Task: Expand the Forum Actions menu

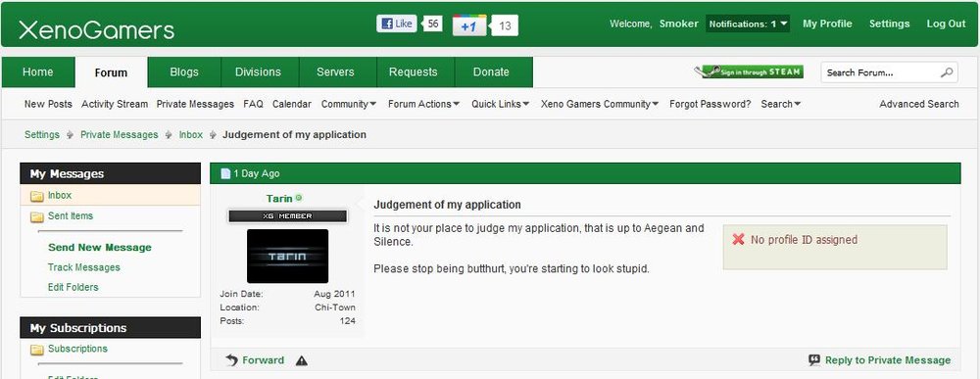Action: tap(423, 104)
